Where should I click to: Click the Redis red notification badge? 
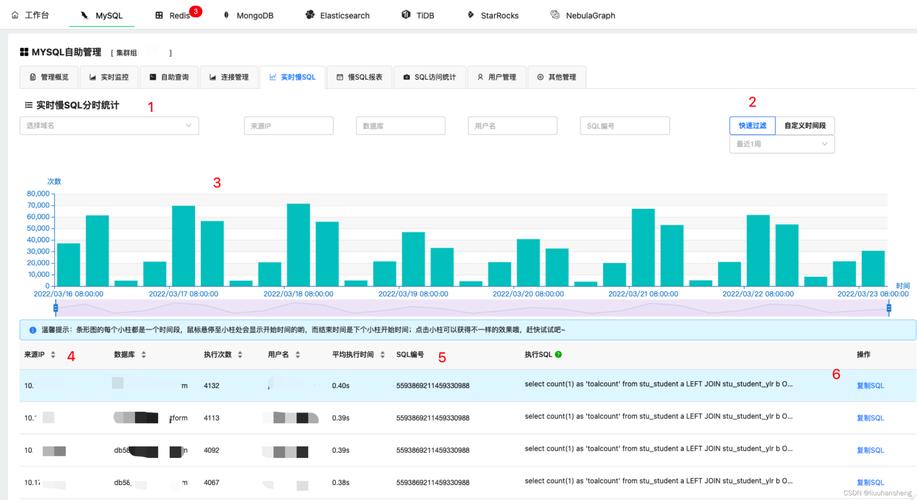coord(196,11)
